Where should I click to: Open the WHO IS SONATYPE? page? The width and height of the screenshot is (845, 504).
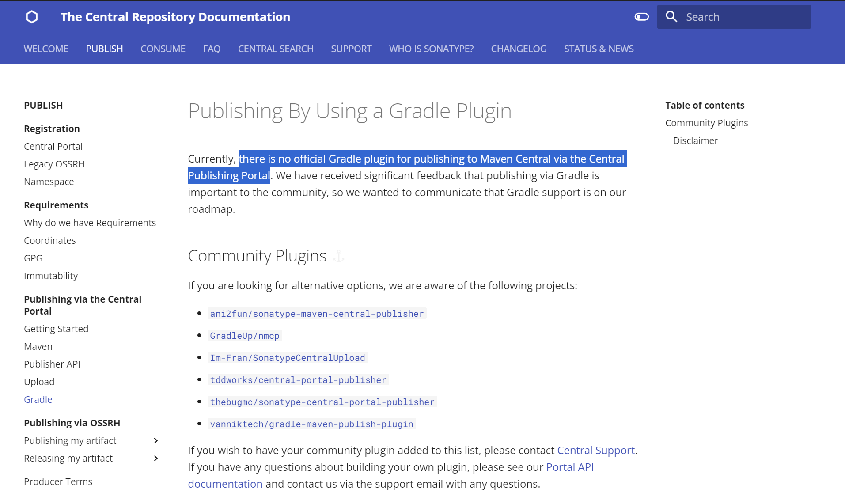[431, 49]
